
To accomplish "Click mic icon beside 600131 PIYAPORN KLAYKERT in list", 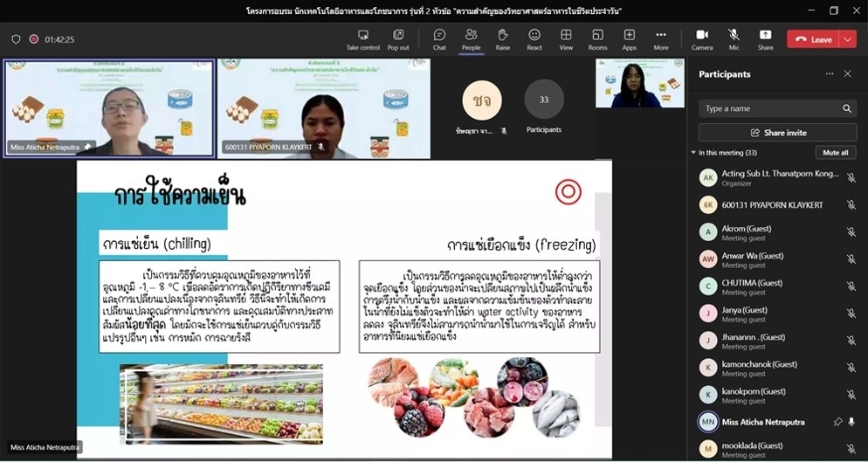I will click(x=851, y=205).
